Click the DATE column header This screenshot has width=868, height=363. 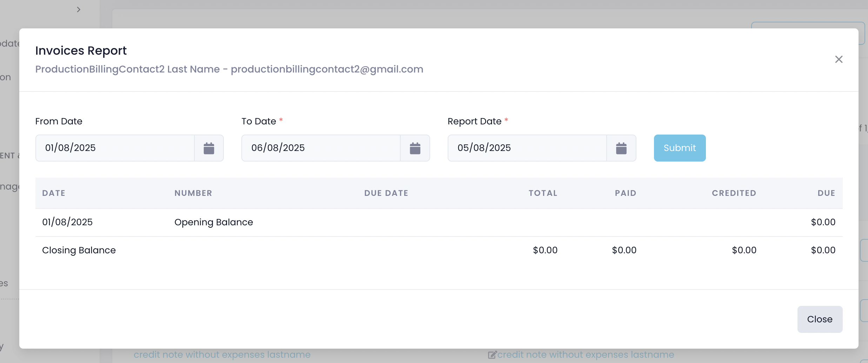click(54, 193)
